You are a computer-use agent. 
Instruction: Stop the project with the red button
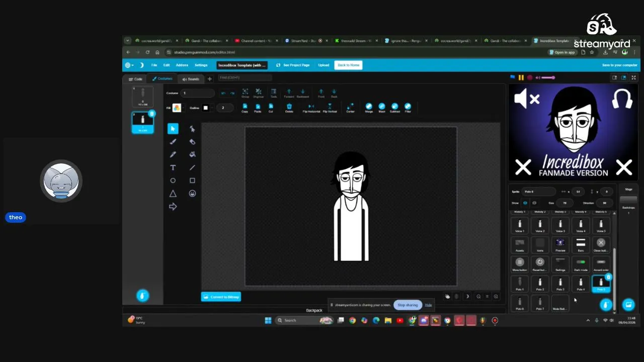point(529,77)
